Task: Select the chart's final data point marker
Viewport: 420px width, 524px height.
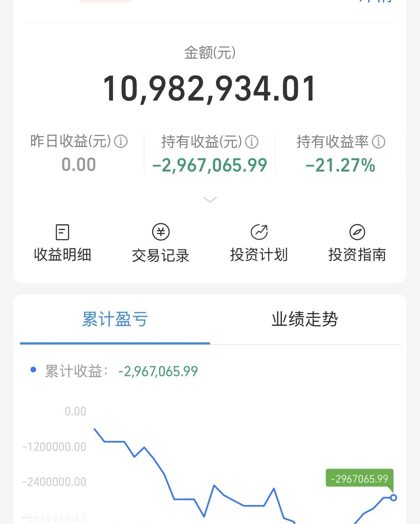Action: pos(393,498)
